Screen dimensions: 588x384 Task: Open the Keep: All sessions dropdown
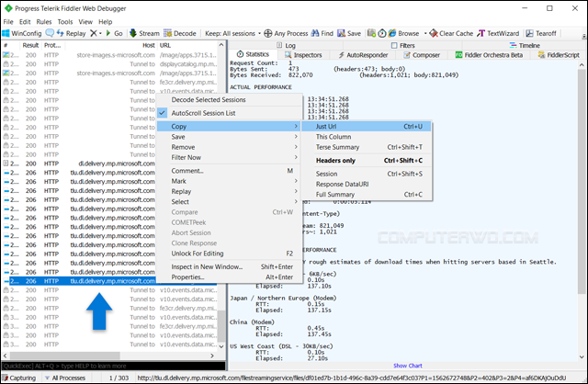[232, 33]
